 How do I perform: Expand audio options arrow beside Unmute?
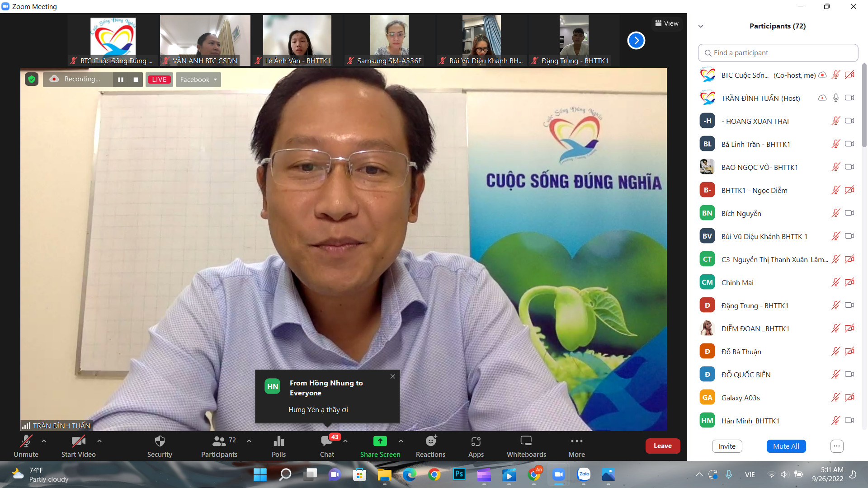coord(44,441)
